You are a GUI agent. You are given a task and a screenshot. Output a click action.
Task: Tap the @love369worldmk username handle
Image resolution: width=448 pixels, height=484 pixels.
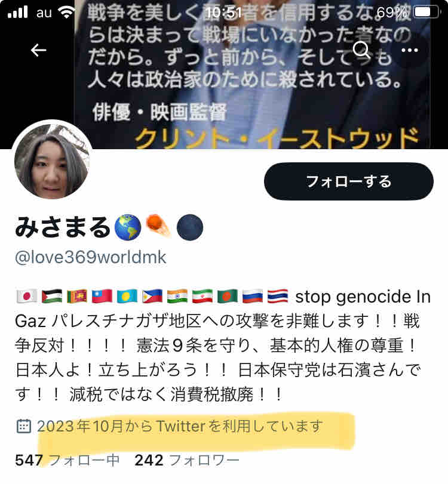(91, 257)
